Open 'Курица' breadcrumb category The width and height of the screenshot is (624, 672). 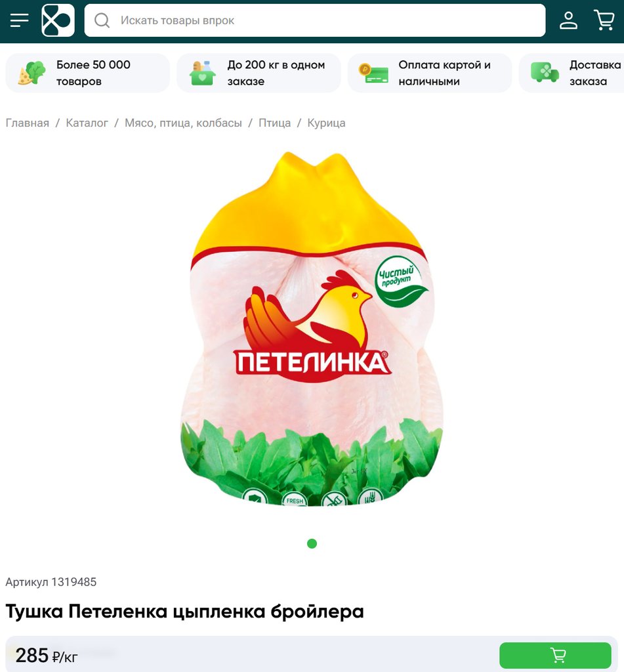tap(326, 123)
